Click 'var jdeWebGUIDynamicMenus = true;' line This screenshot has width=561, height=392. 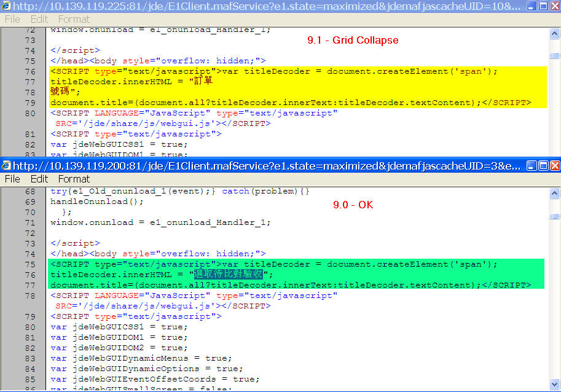tap(141, 358)
